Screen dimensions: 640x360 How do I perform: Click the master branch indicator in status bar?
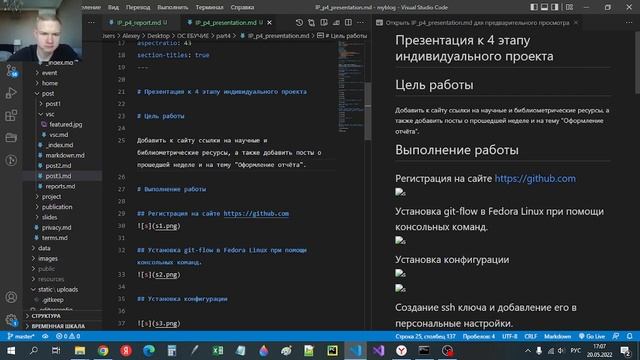(21, 336)
